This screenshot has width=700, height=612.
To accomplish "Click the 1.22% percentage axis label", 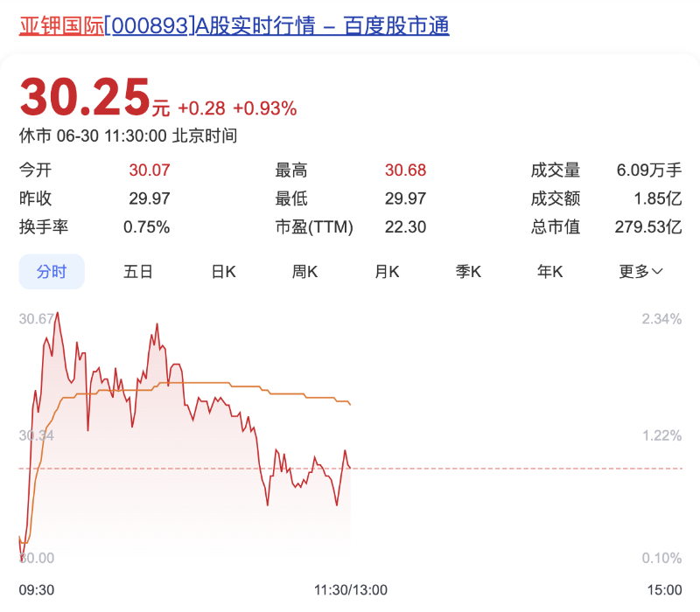I will point(661,435).
